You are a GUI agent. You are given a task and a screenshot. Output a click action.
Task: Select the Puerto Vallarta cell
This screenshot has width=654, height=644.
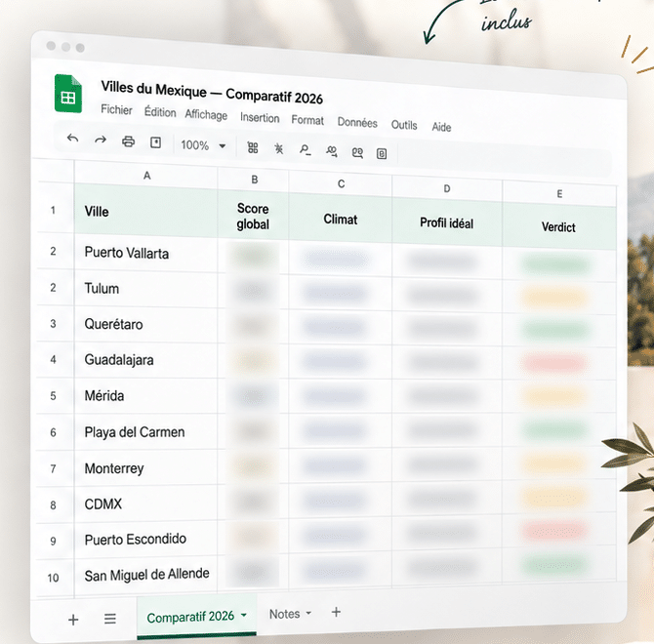tap(146, 253)
